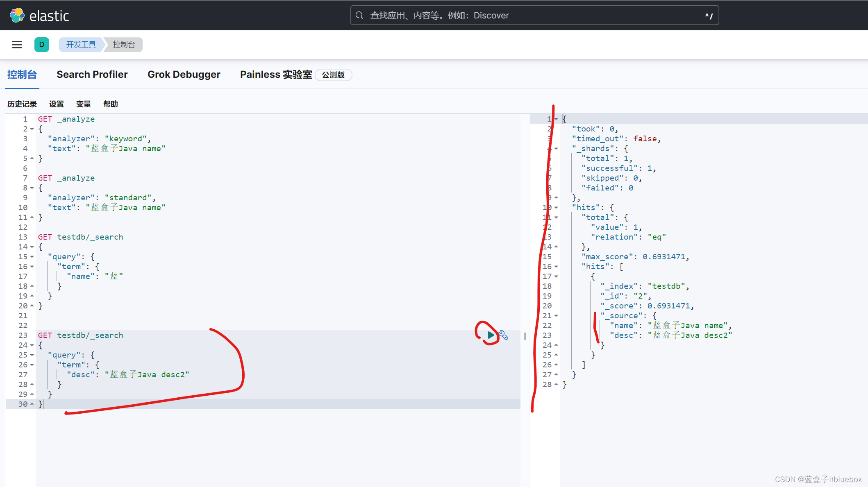Run the selected search request

point(491,335)
